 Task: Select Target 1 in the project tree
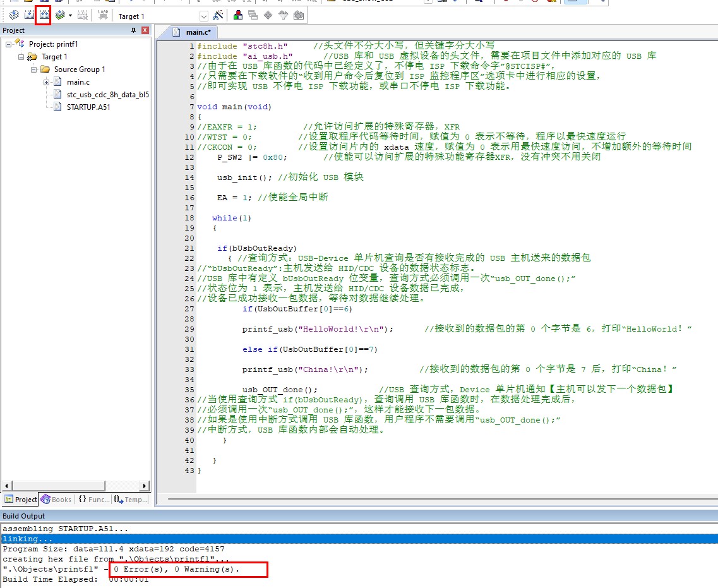click(54, 57)
